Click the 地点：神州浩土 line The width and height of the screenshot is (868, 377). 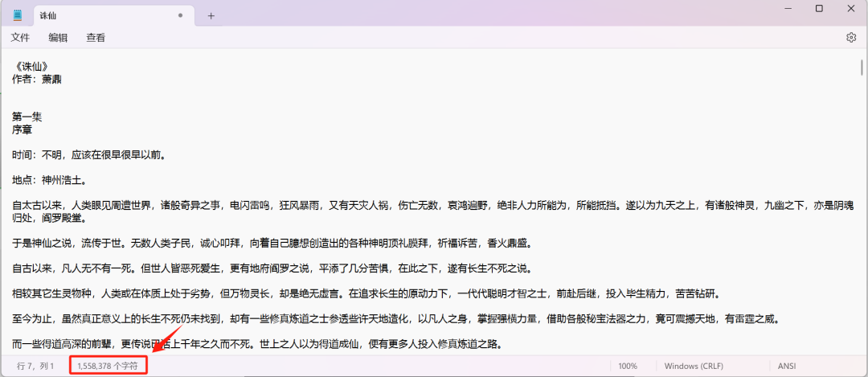click(x=49, y=181)
